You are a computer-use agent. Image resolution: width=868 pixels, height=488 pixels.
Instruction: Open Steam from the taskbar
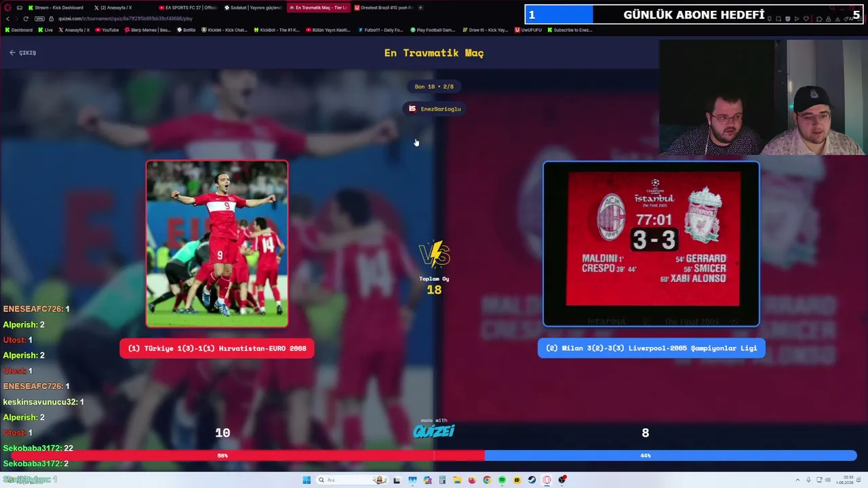pos(532,480)
